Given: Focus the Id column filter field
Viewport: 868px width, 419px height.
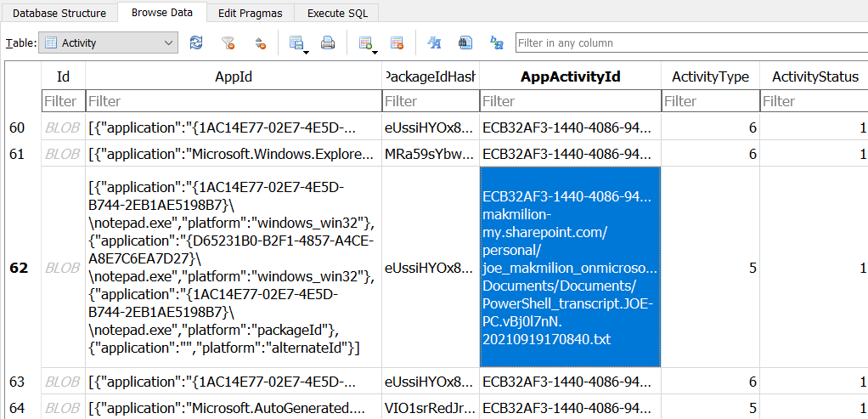Looking at the screenshot, I should [63, 101].
